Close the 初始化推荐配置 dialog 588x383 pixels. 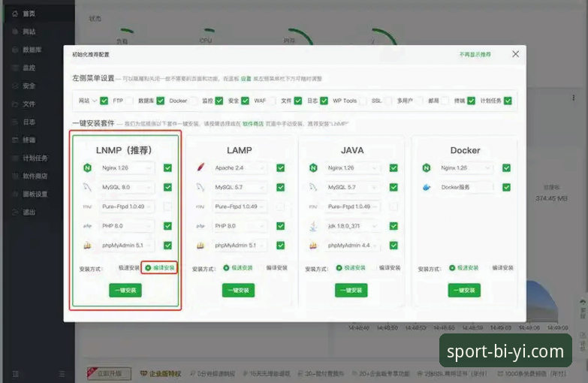(x=516, y=54)
